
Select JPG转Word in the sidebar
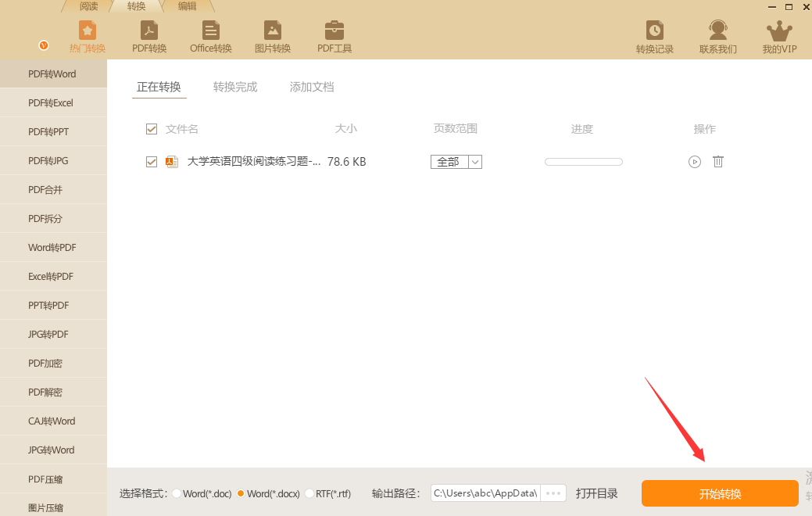[x=53, y=450]
